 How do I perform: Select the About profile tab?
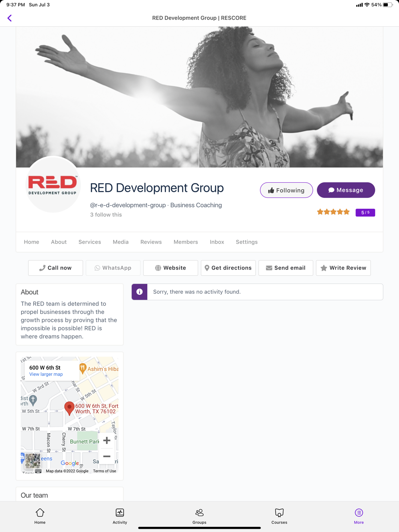click(59, 242)
